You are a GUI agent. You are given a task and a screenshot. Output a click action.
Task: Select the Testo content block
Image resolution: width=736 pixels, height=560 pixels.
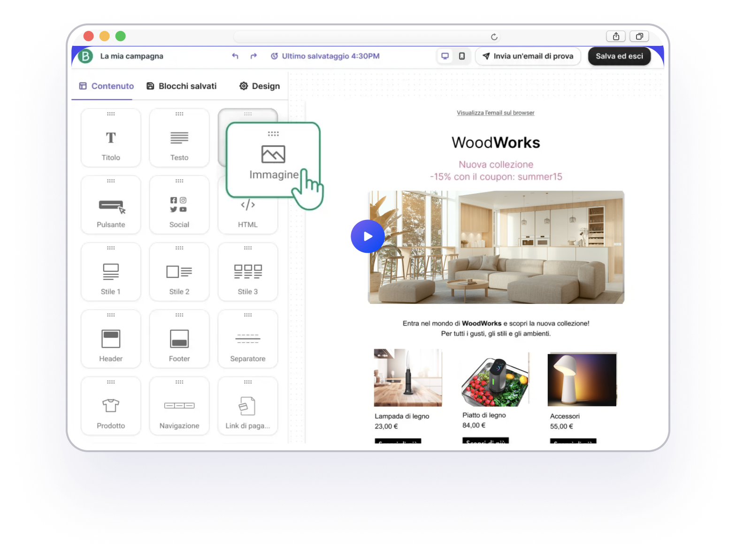tap(179, 138)
